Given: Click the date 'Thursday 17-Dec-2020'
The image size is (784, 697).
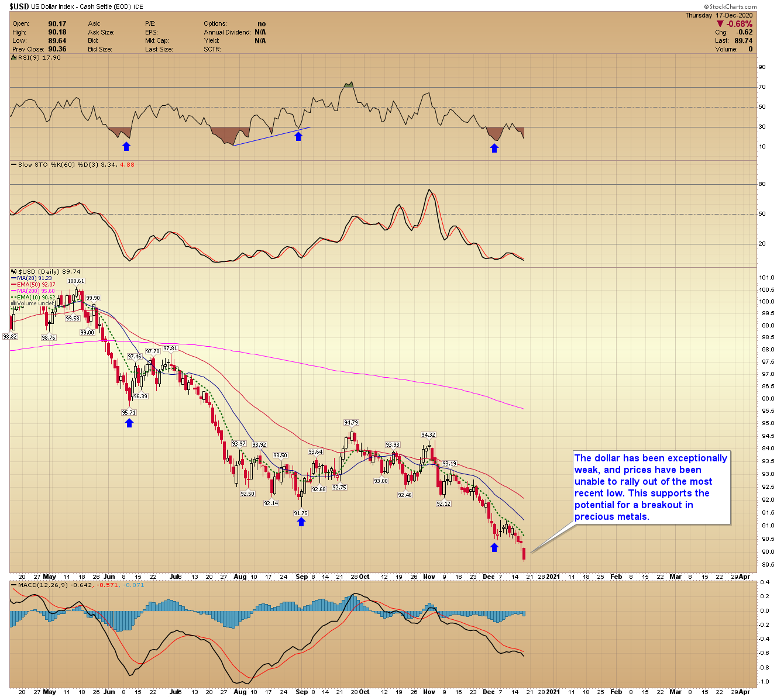Looking at the screenshot, I should click(719, 16).
